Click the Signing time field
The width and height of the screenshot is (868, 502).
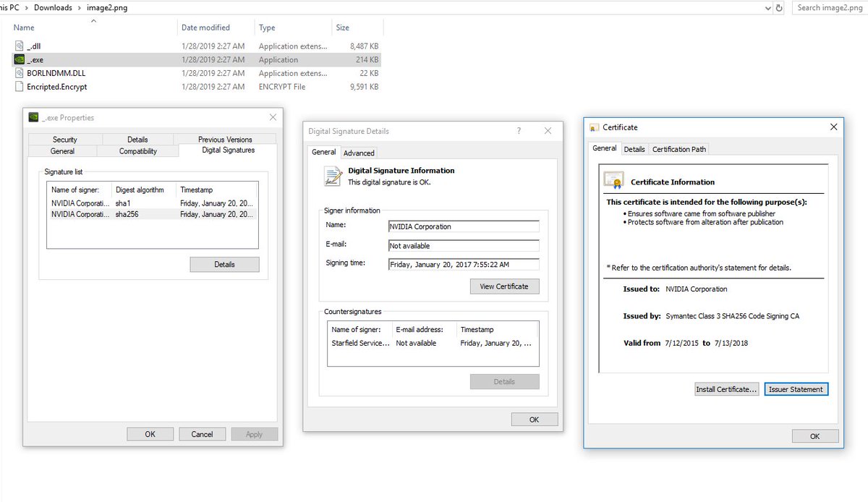click(464, 265)
